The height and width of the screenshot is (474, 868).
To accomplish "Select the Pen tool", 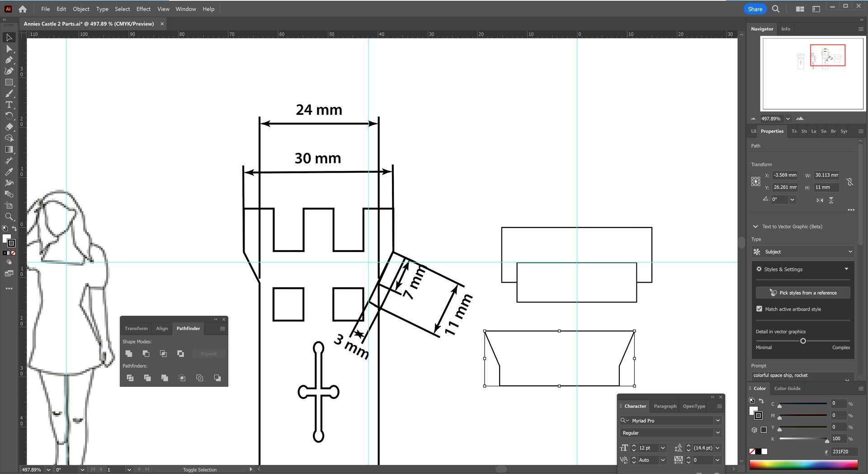I will (9, 60).
